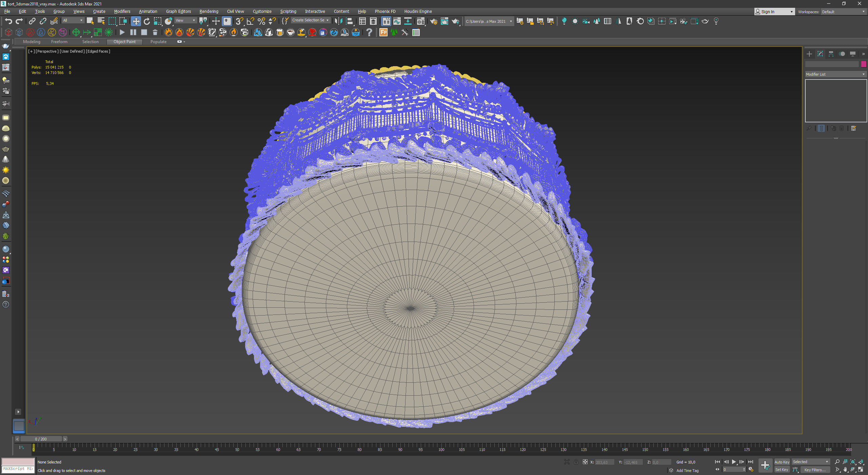This screenshot has width=868, height=475.
Task: Click the Set Key button
Action: pyautogui.click(x=782, y=470)
